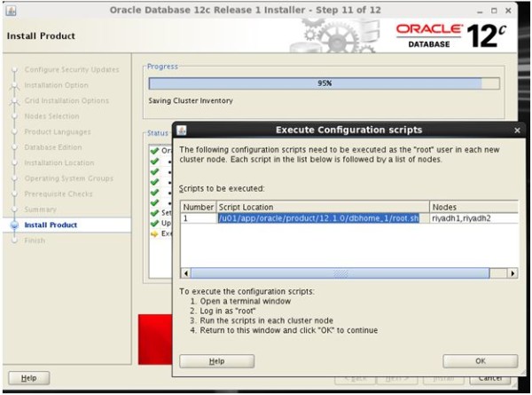Click the right arrow of scripts table scrollbar

tap(512, 273)
